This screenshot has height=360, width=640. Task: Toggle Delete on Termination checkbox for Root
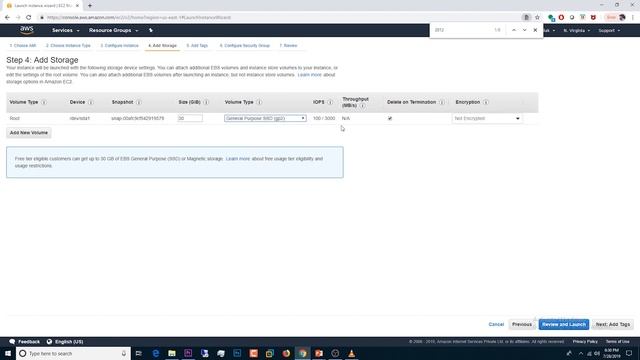coord(390,118)
